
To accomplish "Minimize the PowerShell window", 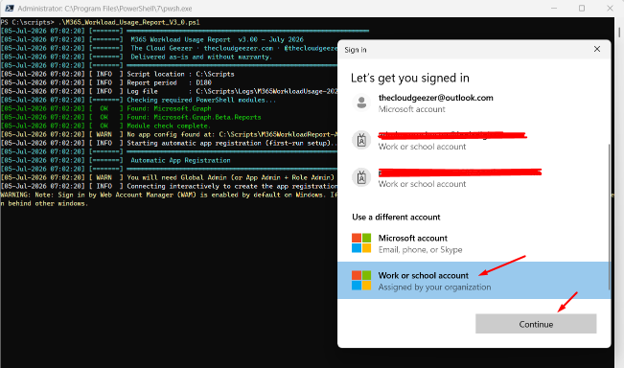I will click(x=554, y=8).
